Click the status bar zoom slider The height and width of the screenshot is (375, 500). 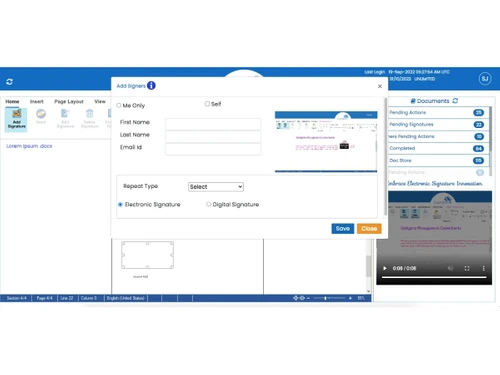point(329,298)
